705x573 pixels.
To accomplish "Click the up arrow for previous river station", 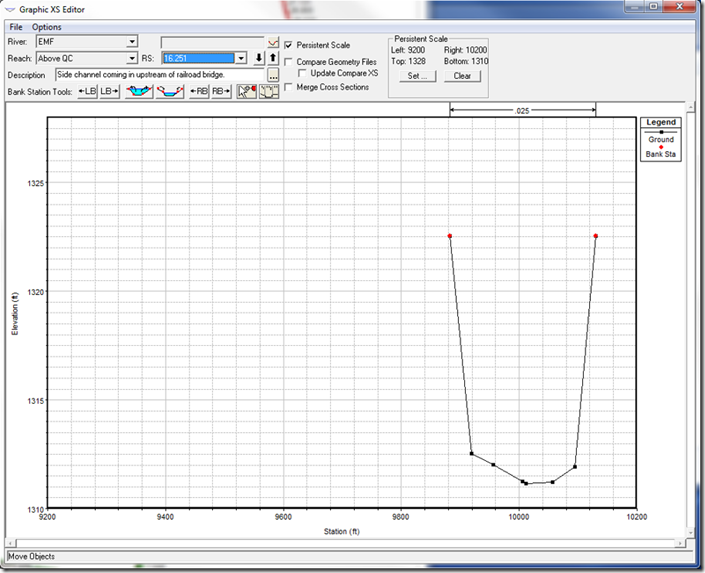I will 272,58.
